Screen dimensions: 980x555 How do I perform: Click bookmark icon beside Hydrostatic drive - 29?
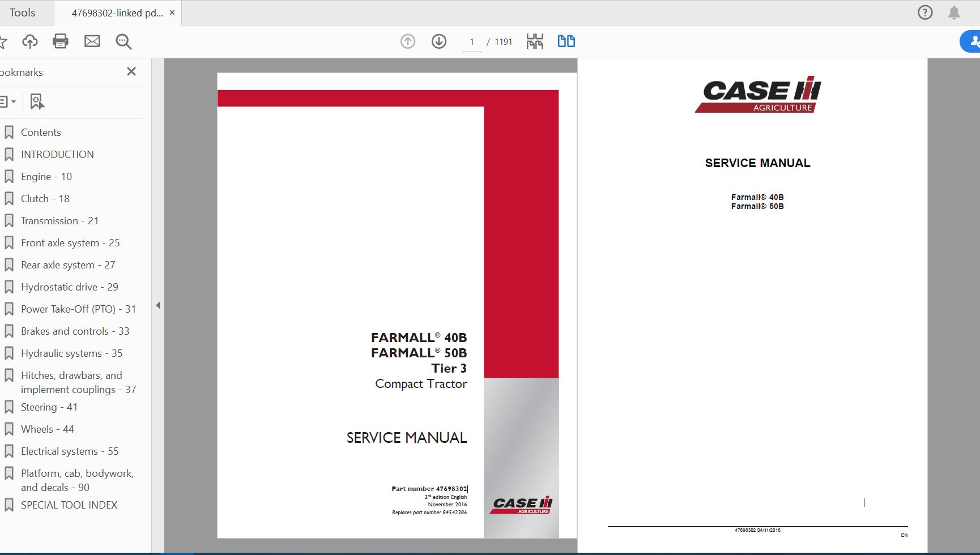click(9, 287)
